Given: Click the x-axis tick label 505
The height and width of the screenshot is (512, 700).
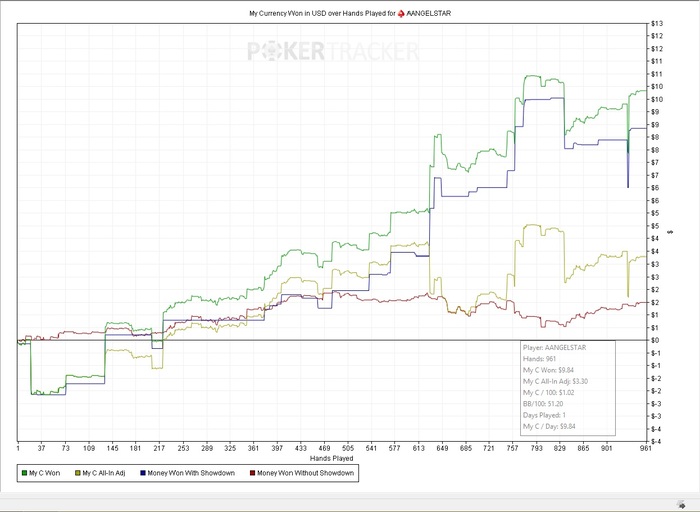Looking at the screenshot, I should pyautogui.click(x=348, y=448).
